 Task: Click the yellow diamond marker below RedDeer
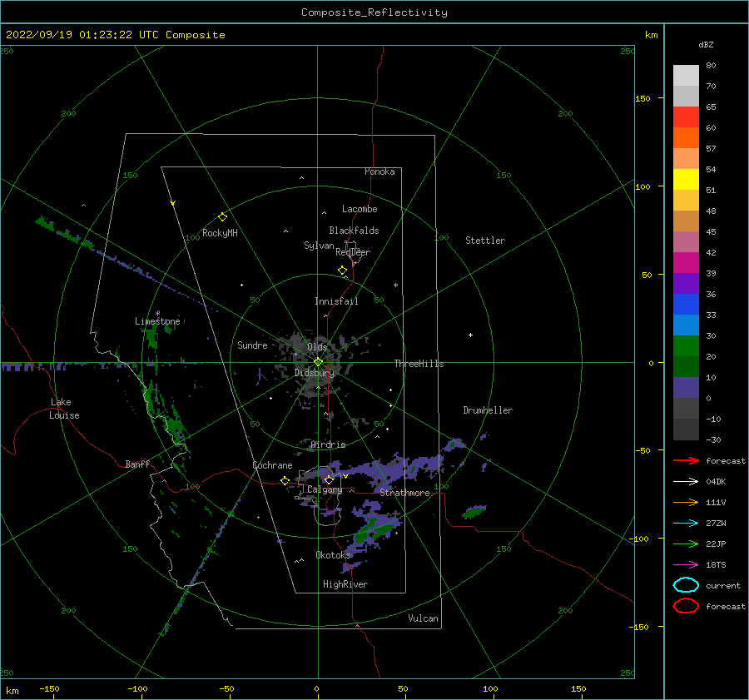[342, 271]
